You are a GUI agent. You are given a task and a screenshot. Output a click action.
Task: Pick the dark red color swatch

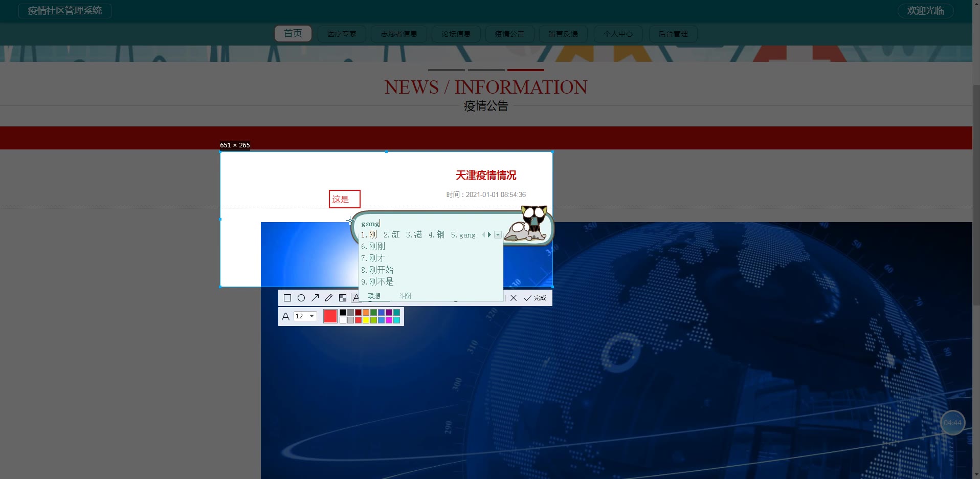[359, 312]
